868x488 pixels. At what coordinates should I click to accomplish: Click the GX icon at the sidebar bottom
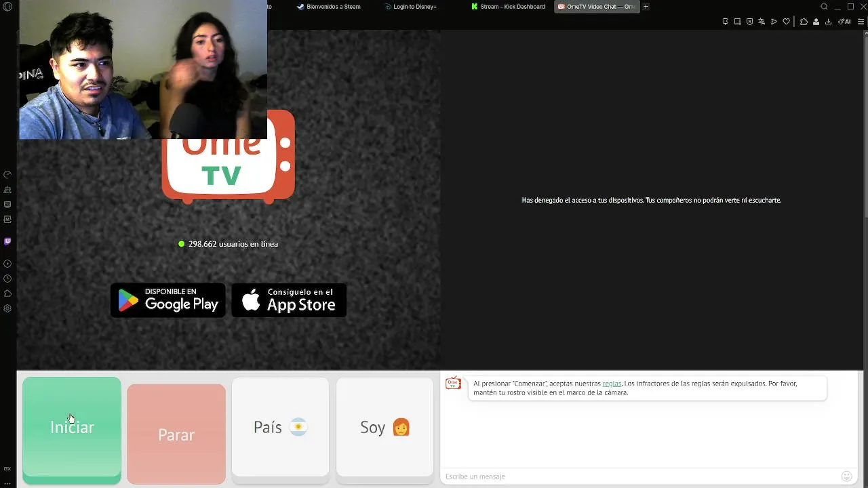(x=7, y=468)
